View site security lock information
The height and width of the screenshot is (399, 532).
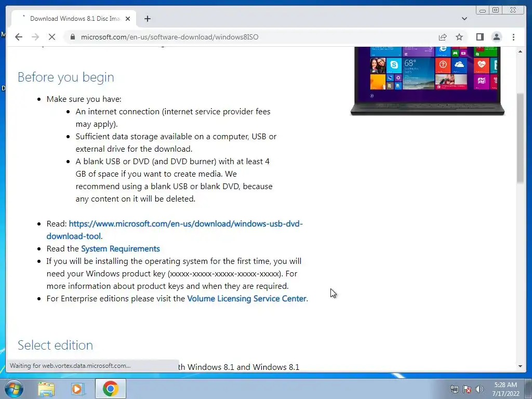point(72,37)
